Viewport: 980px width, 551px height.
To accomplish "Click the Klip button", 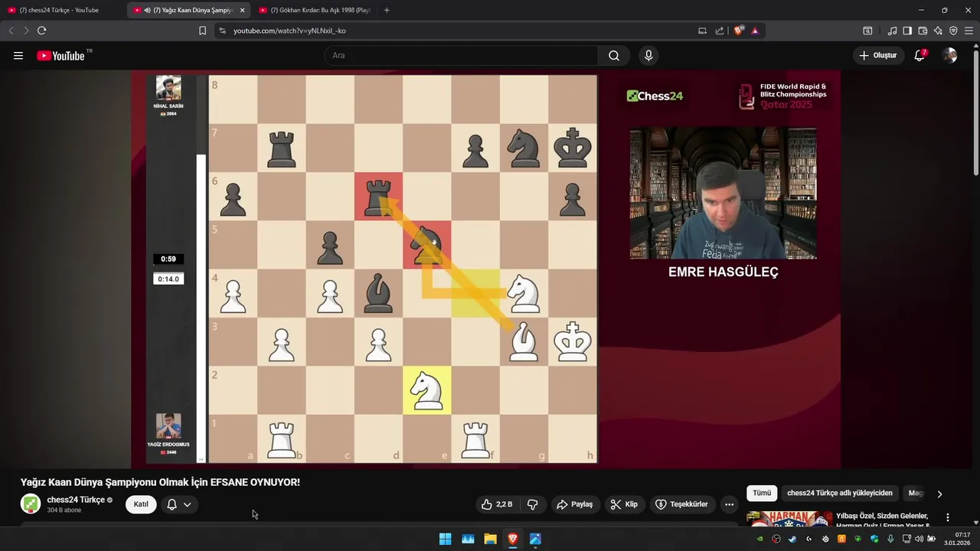I will click(625, 504).
